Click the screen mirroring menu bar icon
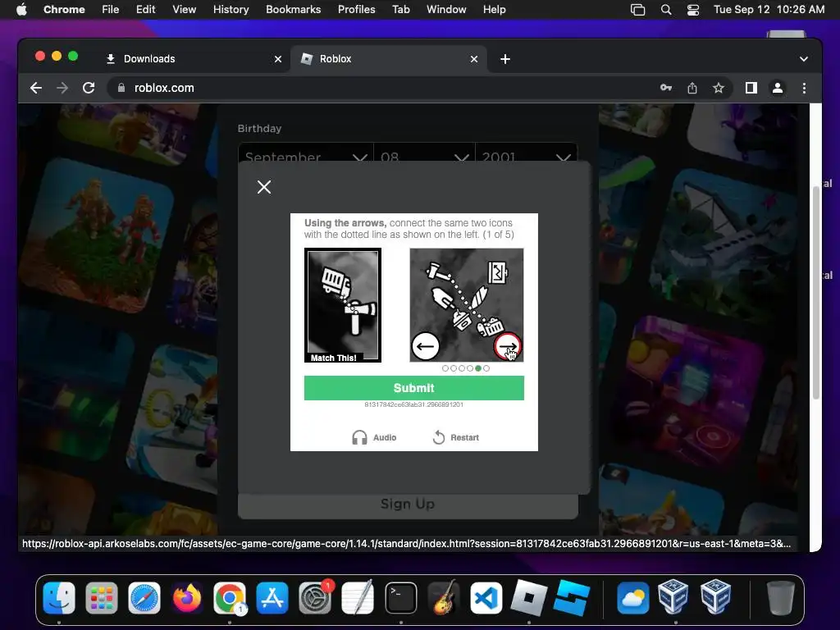The height and width of the screenshot is (630, 840). coord(637,9)
